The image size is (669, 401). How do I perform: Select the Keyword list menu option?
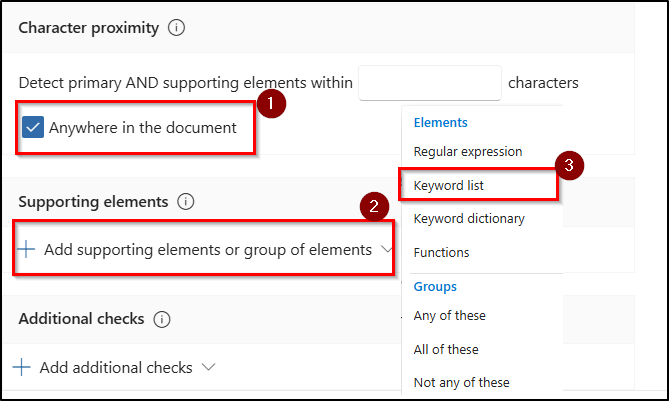[x=449, y=186]
